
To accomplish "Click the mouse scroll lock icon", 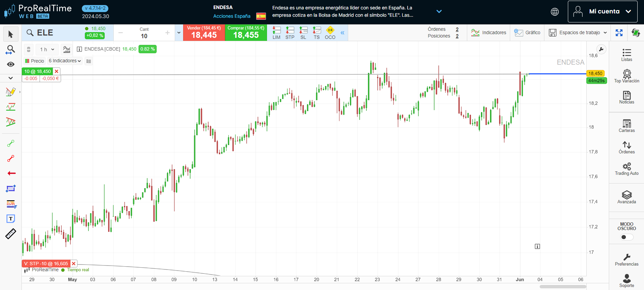I will 29,49.
